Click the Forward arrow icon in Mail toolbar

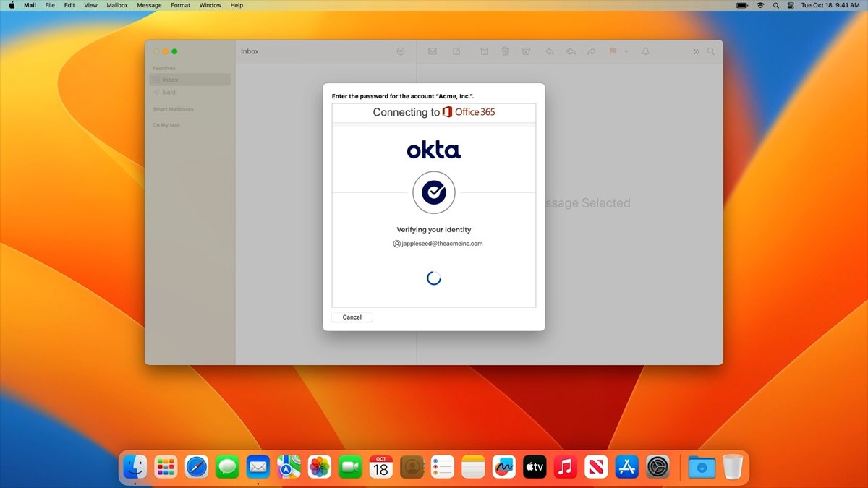[x=592, y=51]
